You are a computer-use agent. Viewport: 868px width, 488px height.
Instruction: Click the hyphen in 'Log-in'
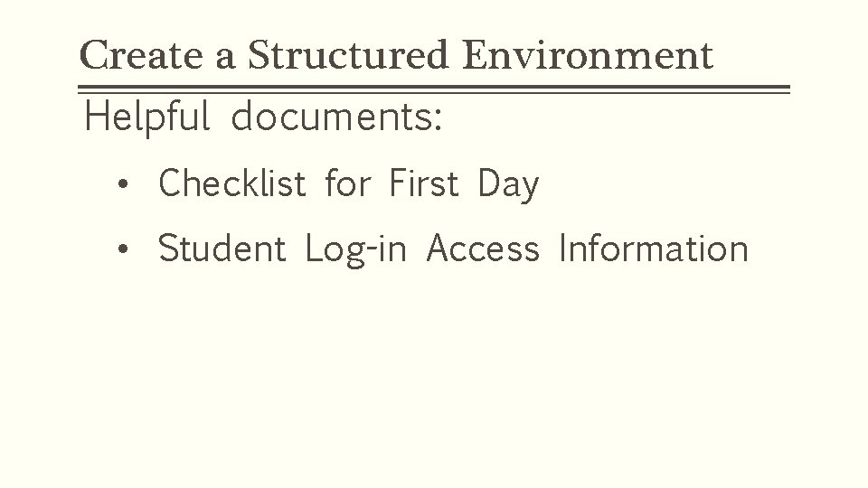point(371,252)
